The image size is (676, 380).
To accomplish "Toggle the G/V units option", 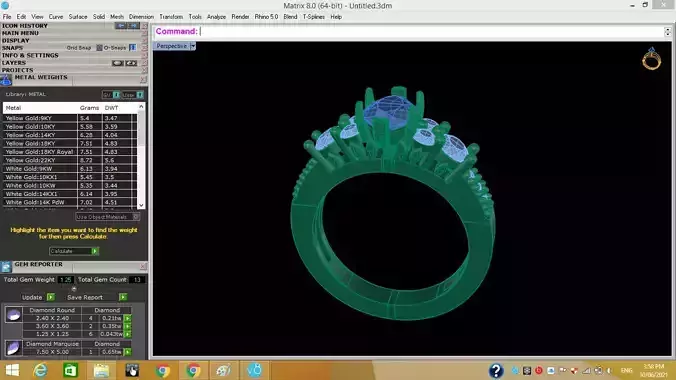I will pyautogui.click(x=116, y=95).
